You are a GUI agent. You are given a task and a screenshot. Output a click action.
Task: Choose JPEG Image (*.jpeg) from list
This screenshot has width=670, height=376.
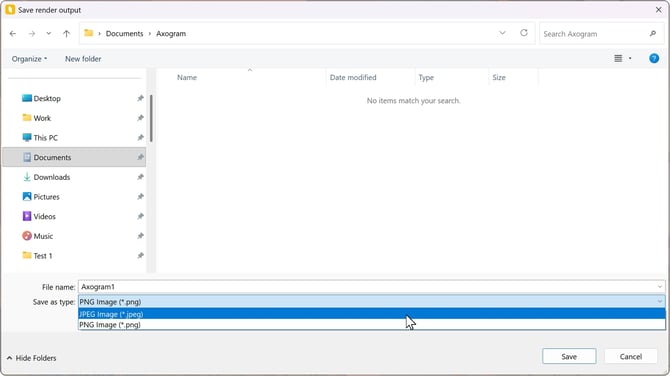[x=371, y=314]
